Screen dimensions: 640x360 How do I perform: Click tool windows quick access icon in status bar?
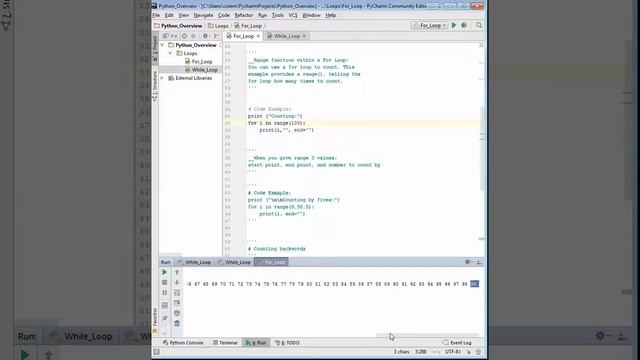[x=156, y=352]
